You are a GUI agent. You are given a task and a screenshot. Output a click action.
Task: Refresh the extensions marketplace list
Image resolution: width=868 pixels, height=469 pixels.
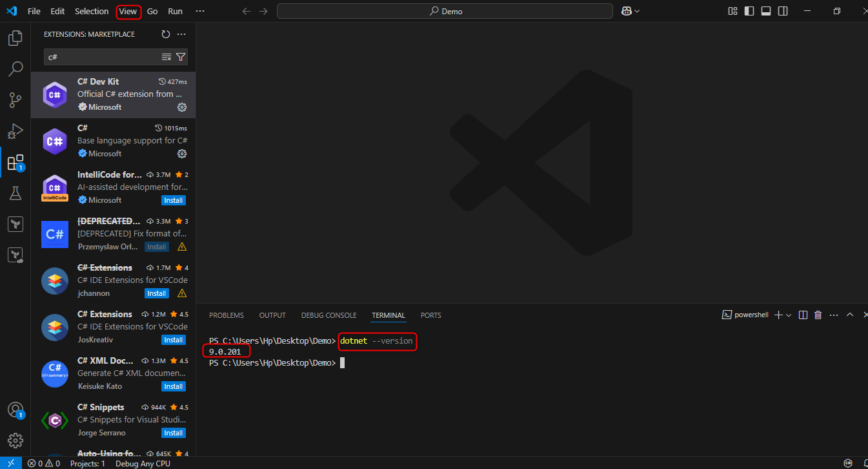[x=166, y=34]
